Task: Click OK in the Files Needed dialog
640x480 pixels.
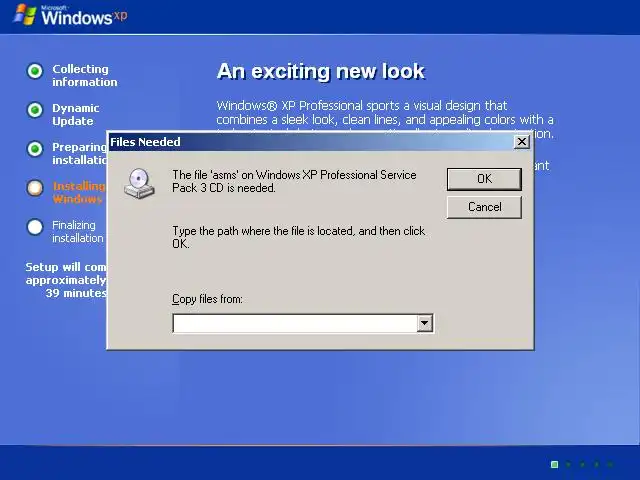Action: click(x=484, y=179)
